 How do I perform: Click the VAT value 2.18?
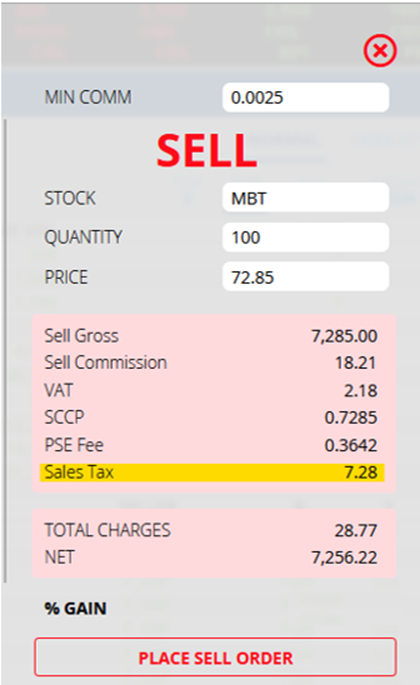pyautogui.click(x=361, y=391)
